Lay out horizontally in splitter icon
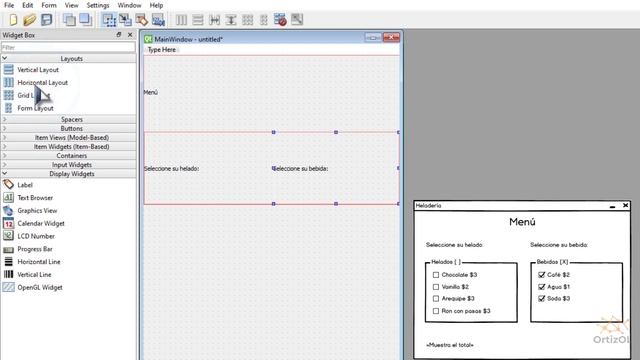 tap(214, 20)
